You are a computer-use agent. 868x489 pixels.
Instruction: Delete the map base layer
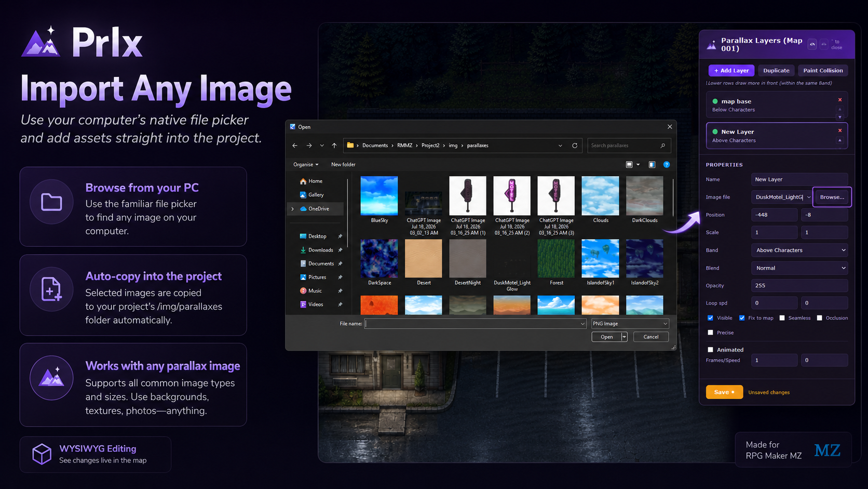[x=840, y=100]
